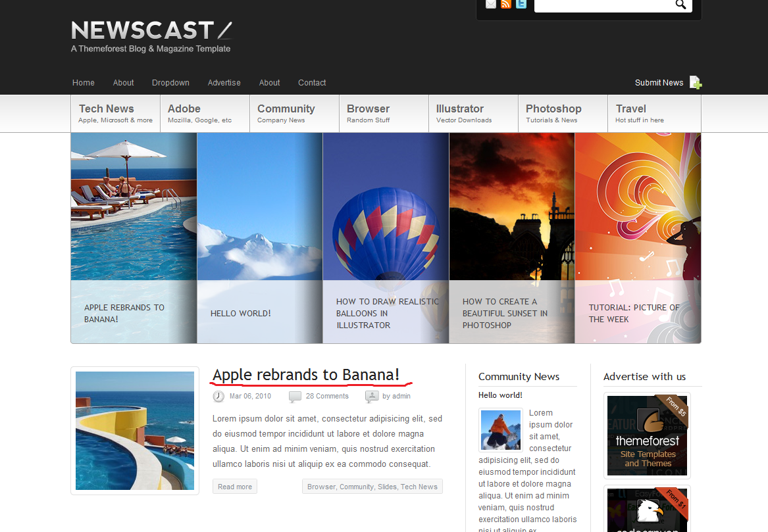Open the 28 Comments link
Image resolution: width=768 pixels, height=532 pixels.
[x=327, y=397]
